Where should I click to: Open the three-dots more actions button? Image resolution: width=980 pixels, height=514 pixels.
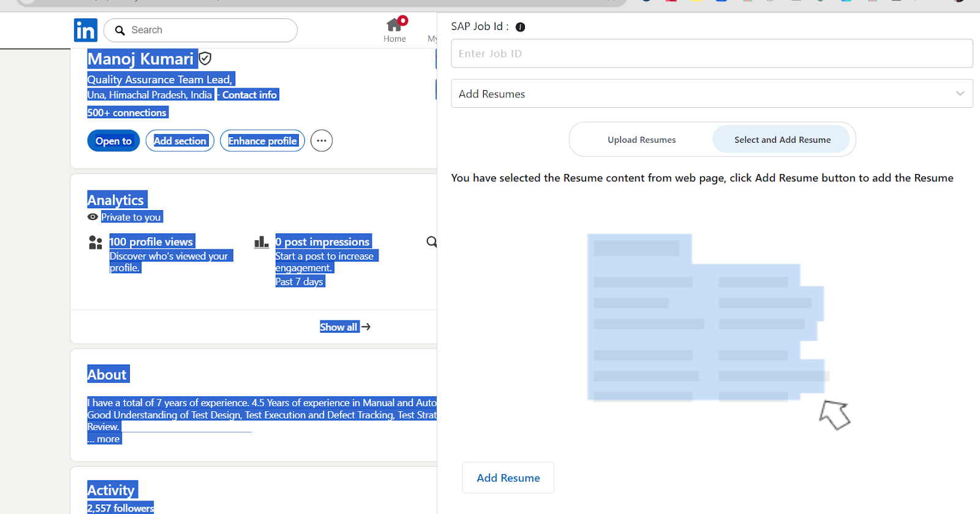pyautogui.click(x=322, y=141)
